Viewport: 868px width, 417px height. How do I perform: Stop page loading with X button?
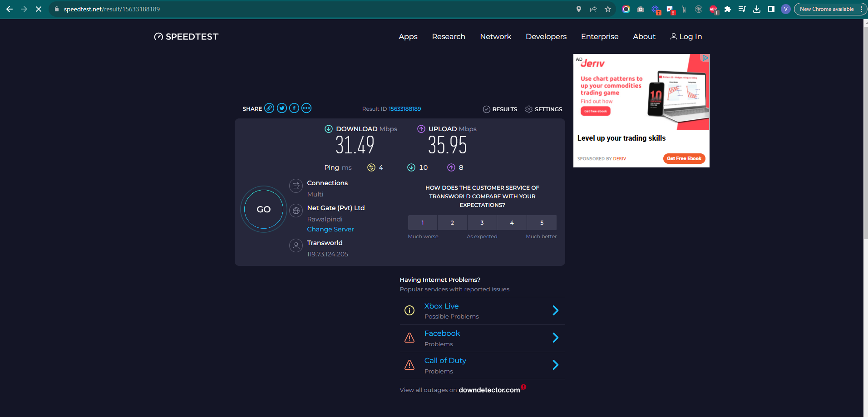point(39,9)
